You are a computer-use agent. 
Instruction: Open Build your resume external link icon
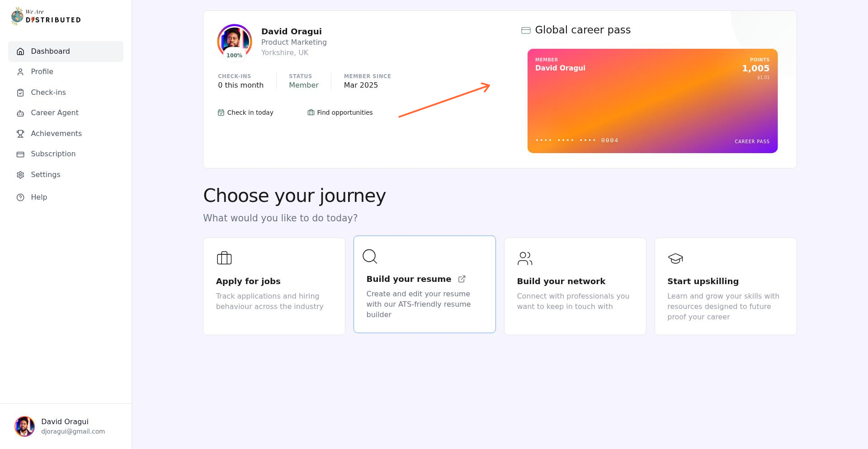click(462, 279)
